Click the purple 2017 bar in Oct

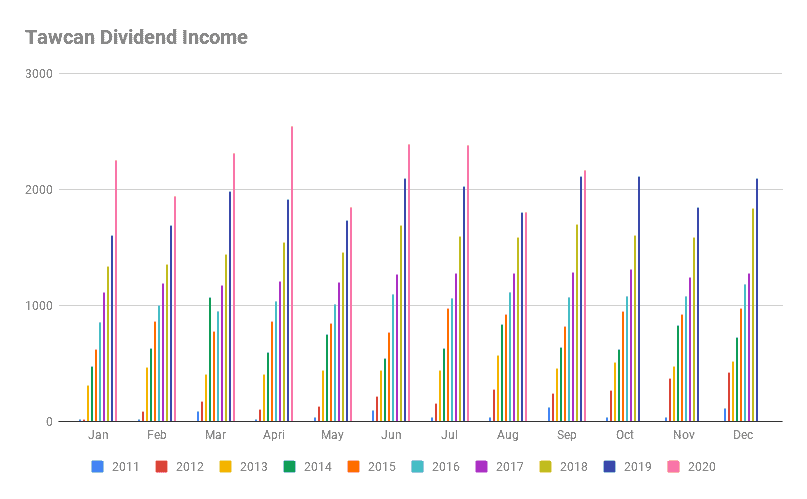(x=630, y=345)
